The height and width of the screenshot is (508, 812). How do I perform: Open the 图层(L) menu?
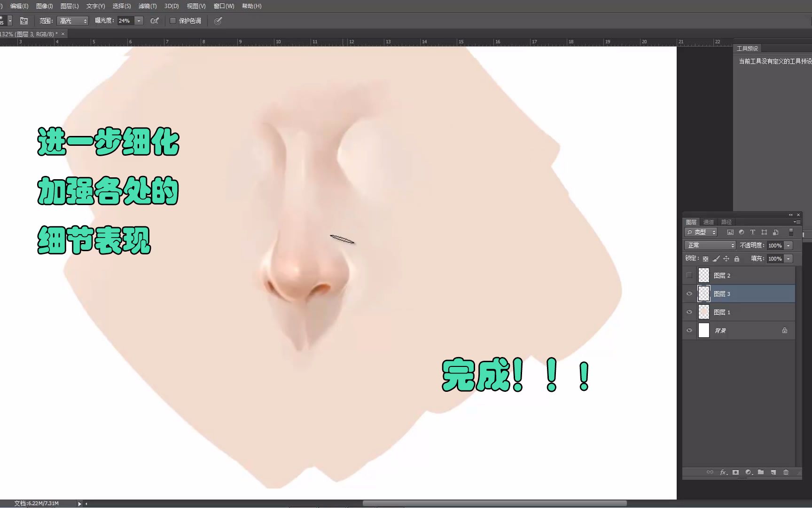click(70, 6)
